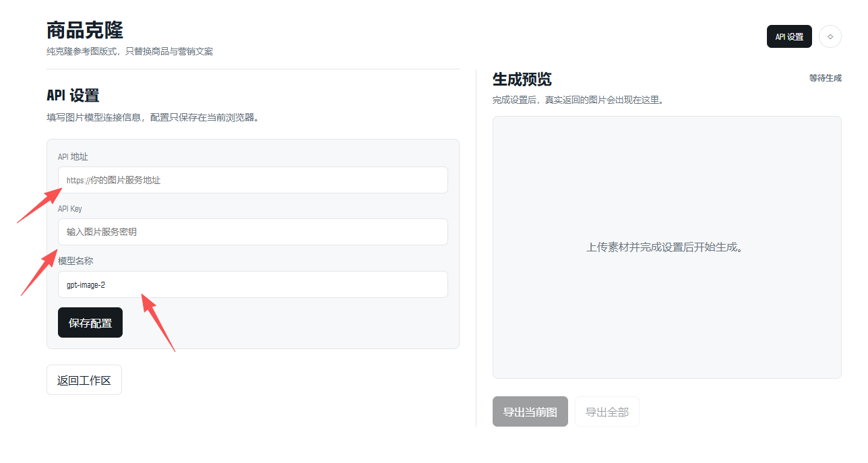The width and height of the screenshot is (868, 463).
Task: Click the API 设置 section heading
Action: pyautogui.click(x=73, y=96)
